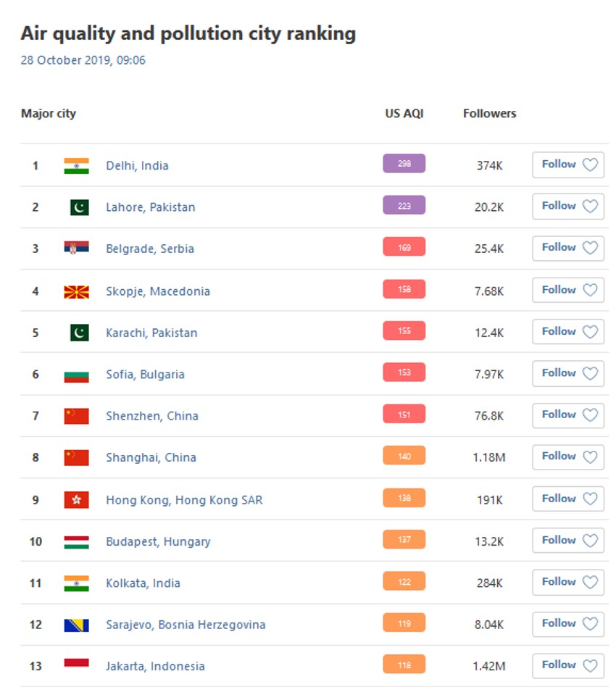
Task: Click the Indonesia flag next to Jakarta
Action: 76,665
